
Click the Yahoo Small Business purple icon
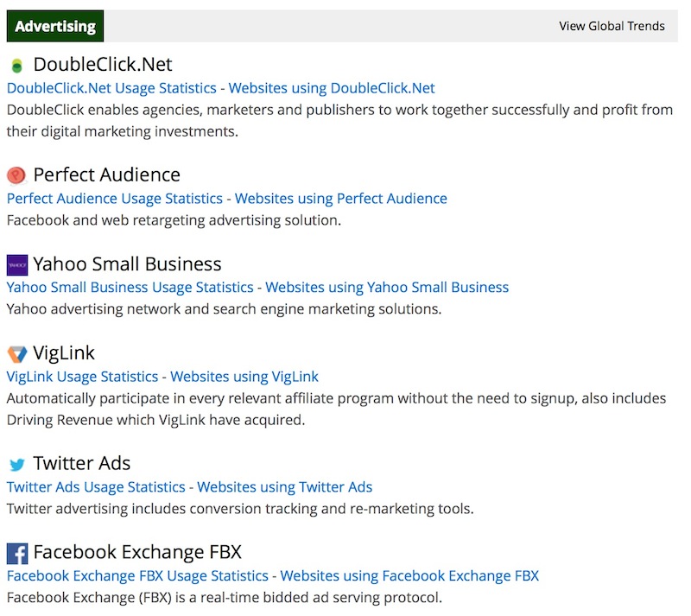(17, 265)
